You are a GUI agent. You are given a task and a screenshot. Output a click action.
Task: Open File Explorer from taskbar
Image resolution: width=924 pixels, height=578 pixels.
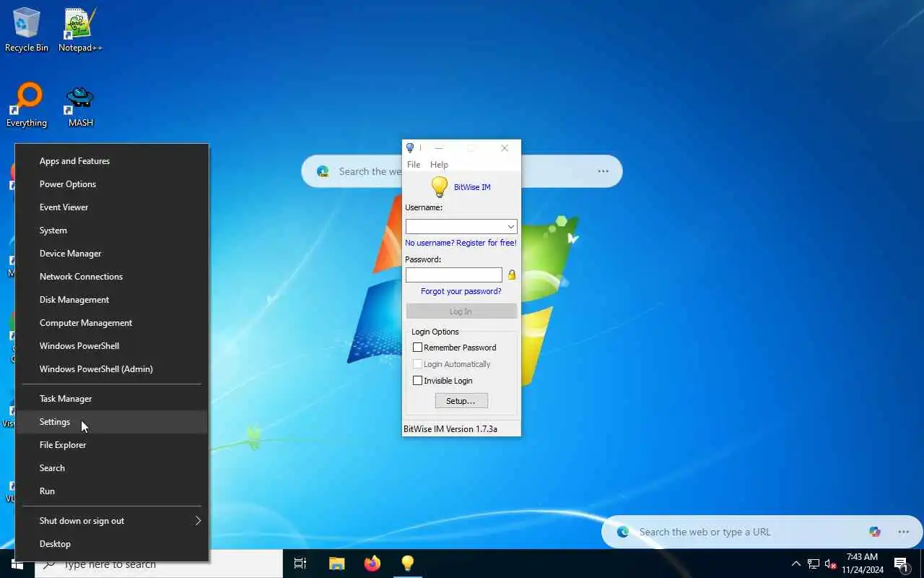tap(336, 564)
